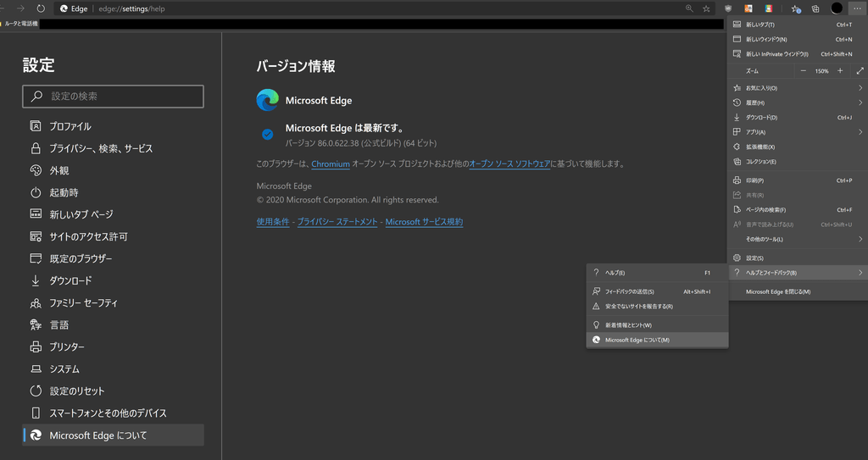The image size is (868, 460).
Task: Click the forward navigation arrow
Action: point(21,8)
